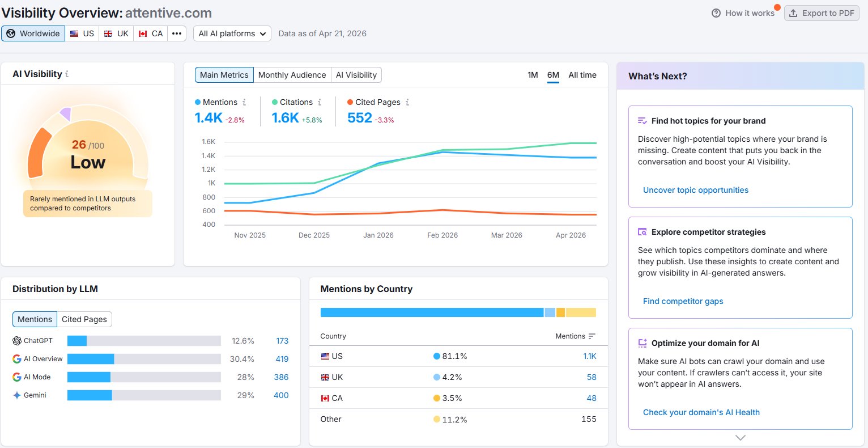This screenshot has width=868, height=448.
Task: Click the AI Overview mentions progress bar
Action: coord(144,359)
